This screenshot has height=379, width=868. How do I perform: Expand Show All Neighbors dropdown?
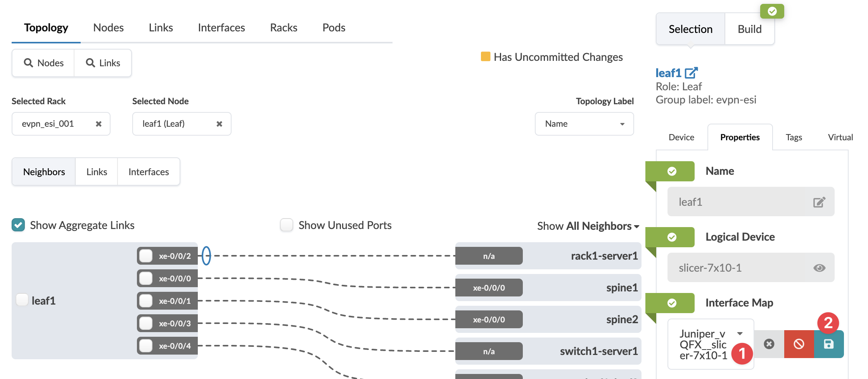(x=588, y=226)
